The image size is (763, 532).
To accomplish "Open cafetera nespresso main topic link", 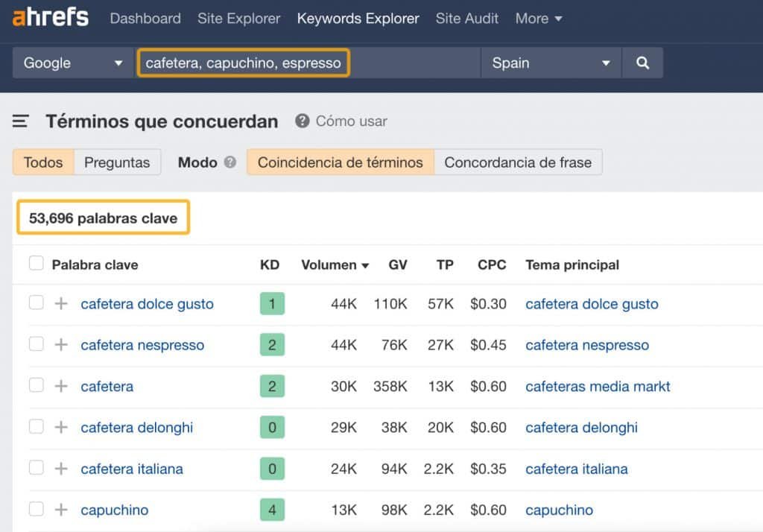I will (x=587, y=345).
